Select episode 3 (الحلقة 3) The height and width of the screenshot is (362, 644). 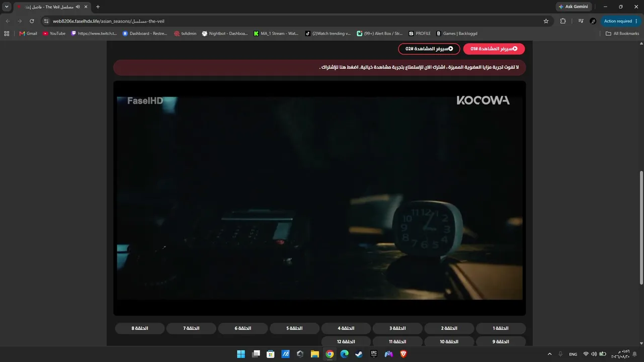click(397, 328)
